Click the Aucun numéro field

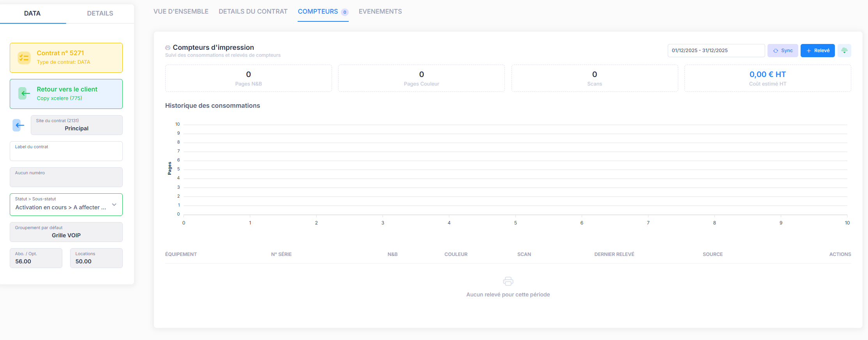pyautogui.click(x=66, y=177)
